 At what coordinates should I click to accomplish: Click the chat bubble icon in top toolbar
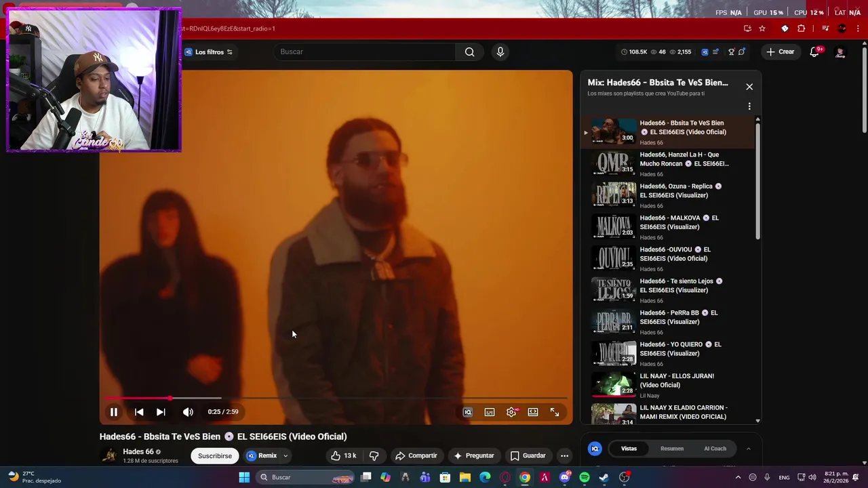(742, 52)
